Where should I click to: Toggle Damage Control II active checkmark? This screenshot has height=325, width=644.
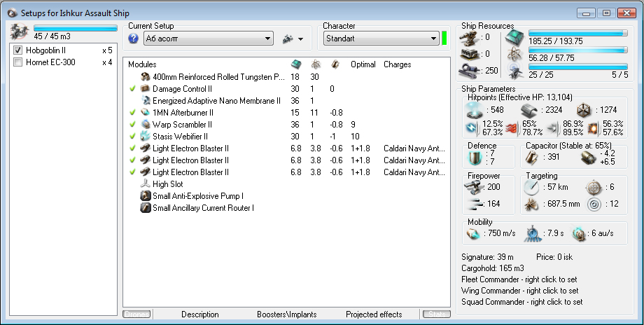pyautogui.click(x=132, y=89)
